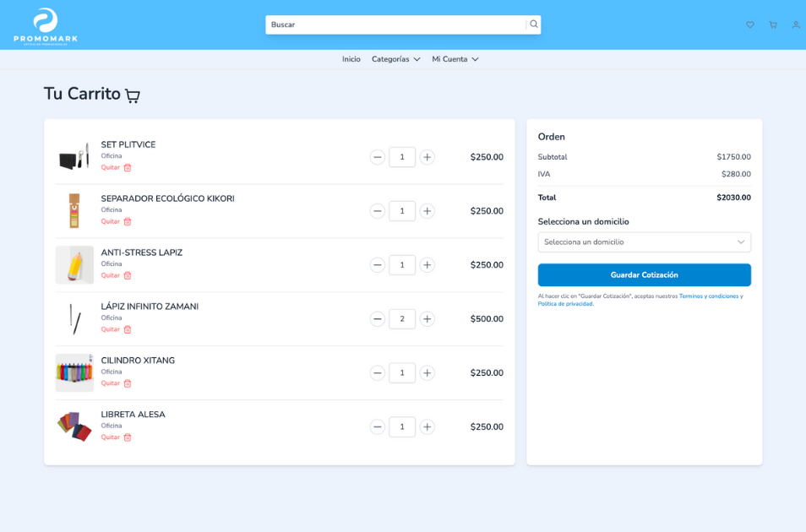Screen dimensions: 806x532
Task: Open the wishlist heart icon
Action: click(x=749, y=25)
